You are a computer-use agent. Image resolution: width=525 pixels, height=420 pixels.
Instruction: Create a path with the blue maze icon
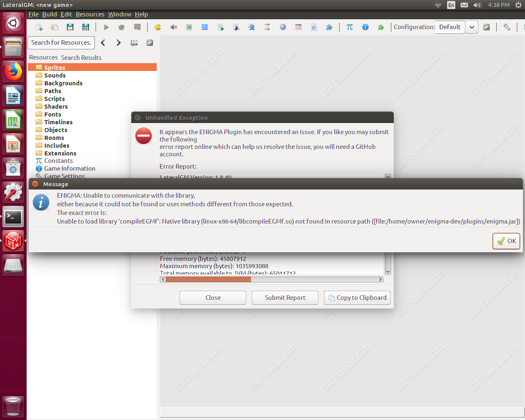coord(205,27)
